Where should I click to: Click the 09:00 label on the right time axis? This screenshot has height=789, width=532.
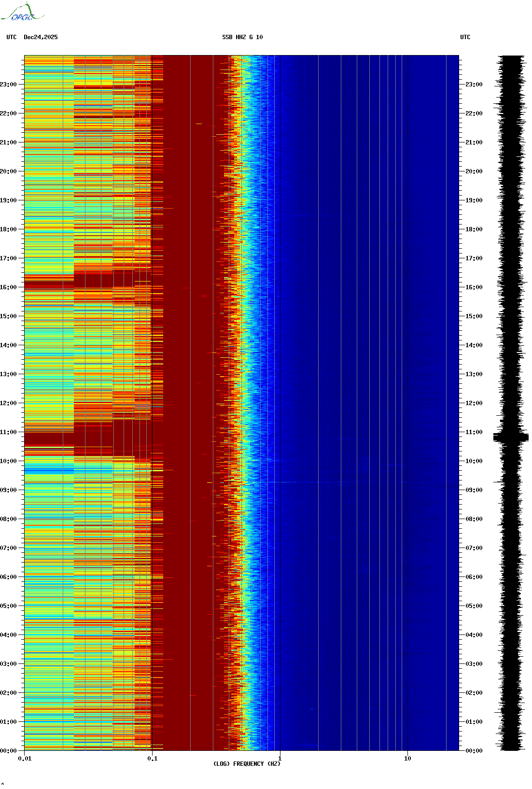pyautogui.click(x=474, y=490)
